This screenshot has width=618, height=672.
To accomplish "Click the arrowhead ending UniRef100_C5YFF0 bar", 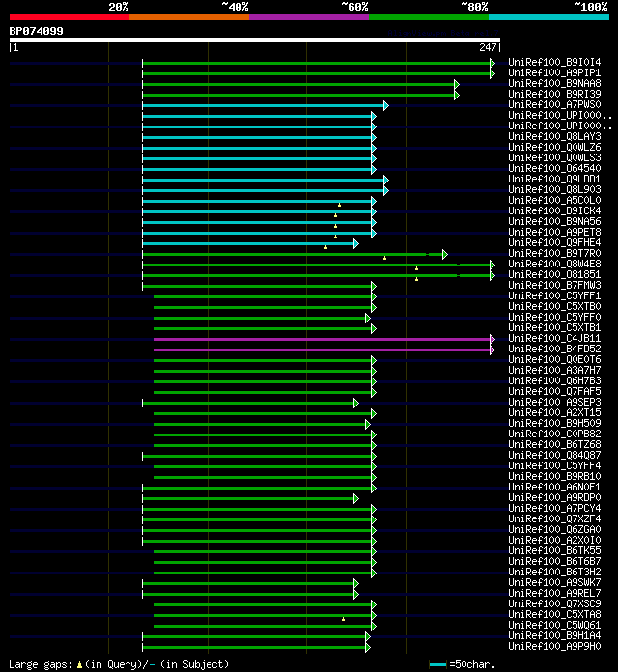I will coord(368,318).
